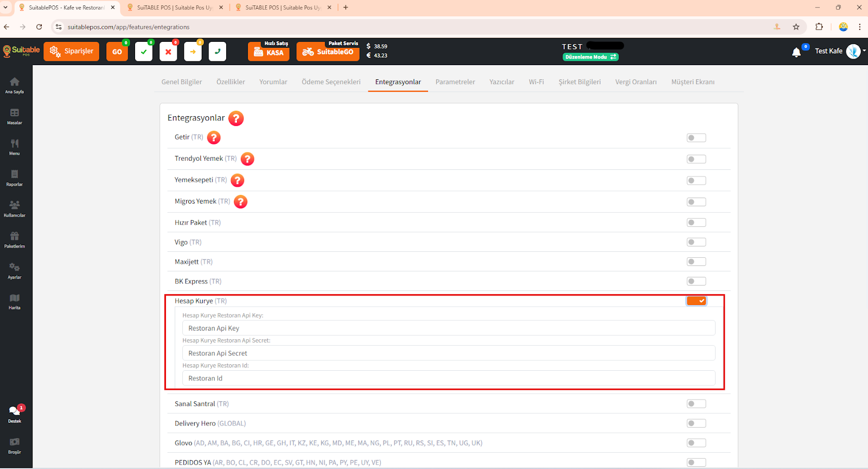The width and height of the screenshot is (868, 469).
Task: Open notifications bell icon
Action: click(796, 52)
